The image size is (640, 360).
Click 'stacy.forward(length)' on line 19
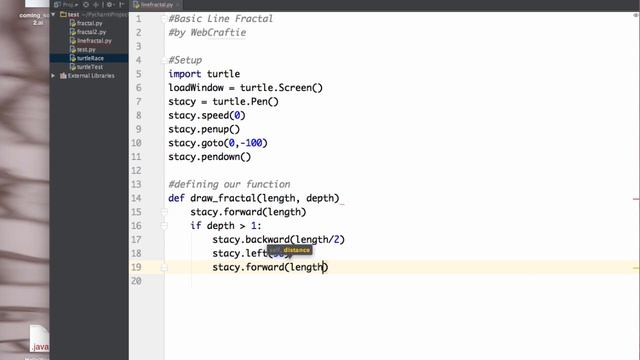point(270,267)
